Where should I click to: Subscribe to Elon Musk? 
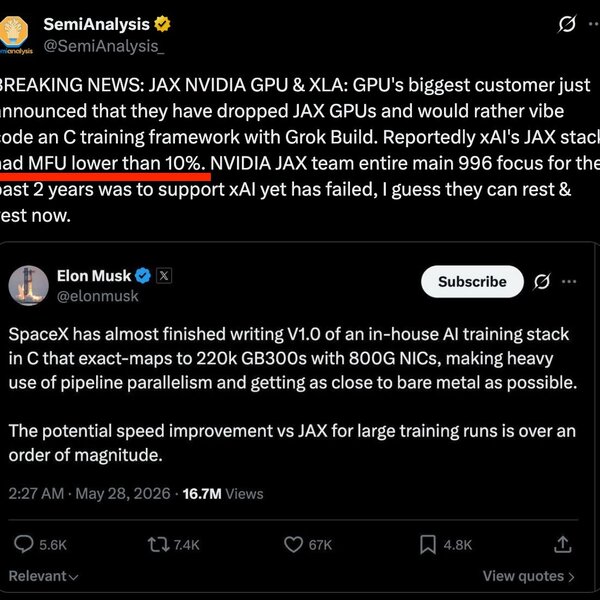pos(472,282)
